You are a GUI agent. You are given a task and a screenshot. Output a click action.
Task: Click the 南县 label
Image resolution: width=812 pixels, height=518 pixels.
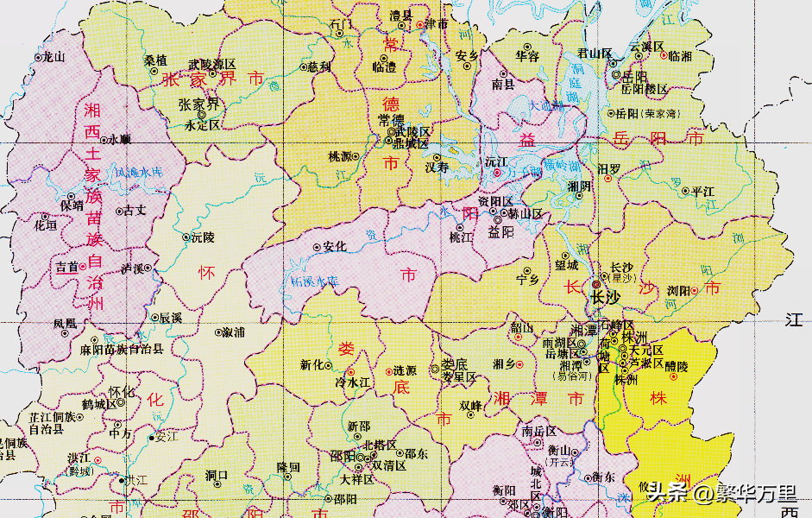click(x=503, y=84)
